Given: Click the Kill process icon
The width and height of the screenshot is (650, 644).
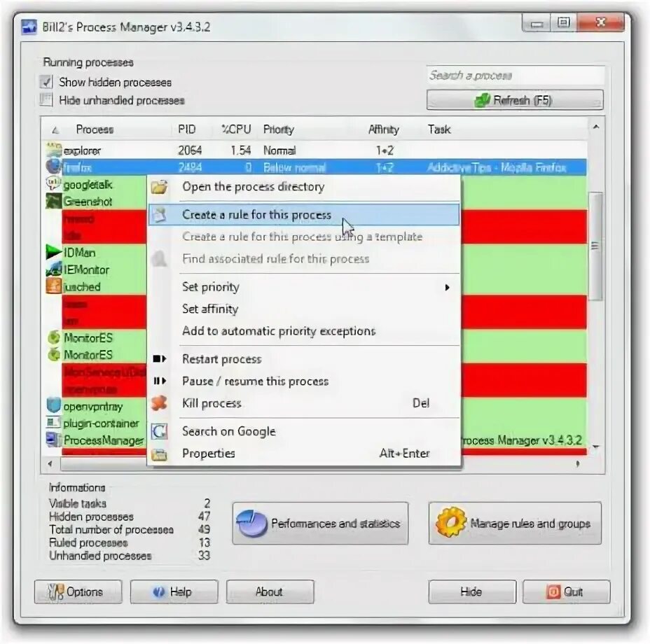Looking at the screenshot, I should tap(159, 402).
